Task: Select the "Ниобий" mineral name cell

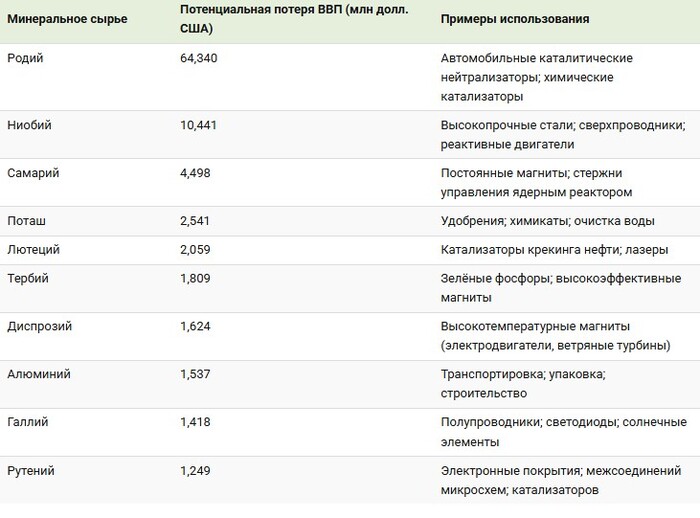Action: (29, 125)
